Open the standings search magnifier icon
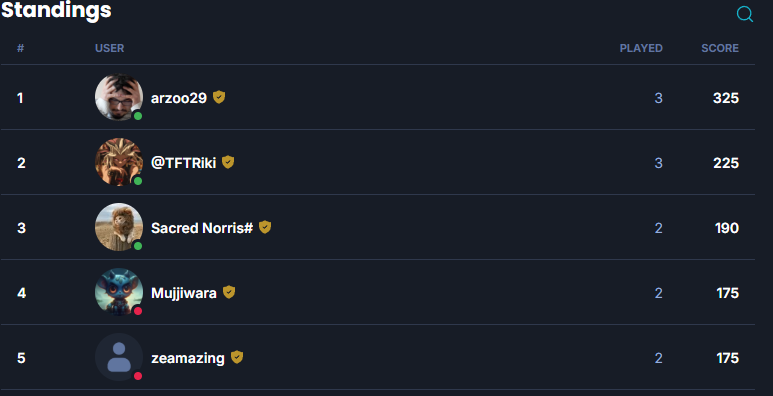This screenshot has height=396, width=773. (744, 14)
